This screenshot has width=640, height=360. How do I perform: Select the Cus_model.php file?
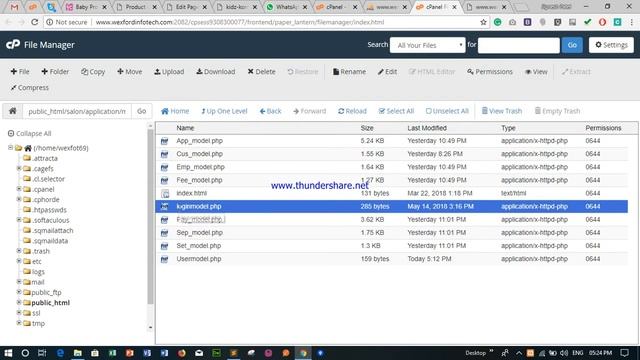click(x=392, y=154)
